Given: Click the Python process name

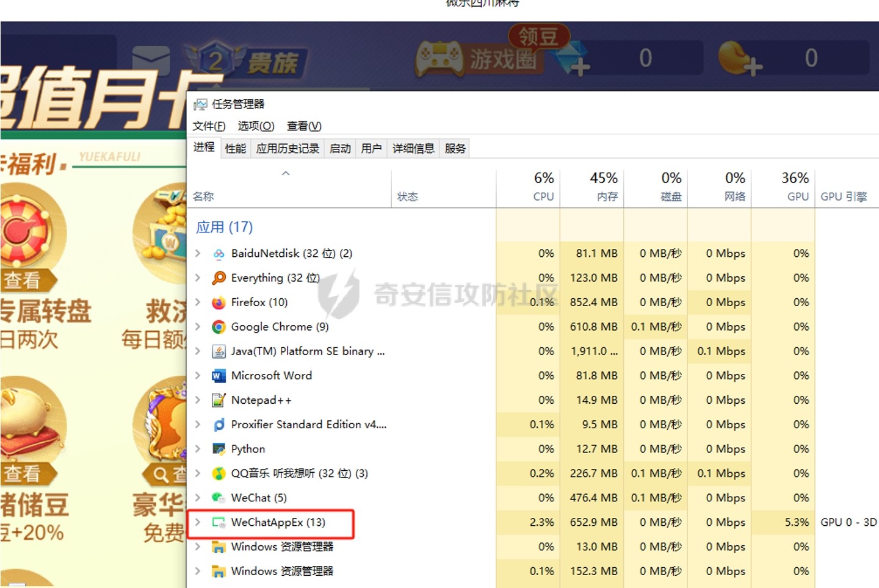Looking at the screenshot, I should 248,449.
